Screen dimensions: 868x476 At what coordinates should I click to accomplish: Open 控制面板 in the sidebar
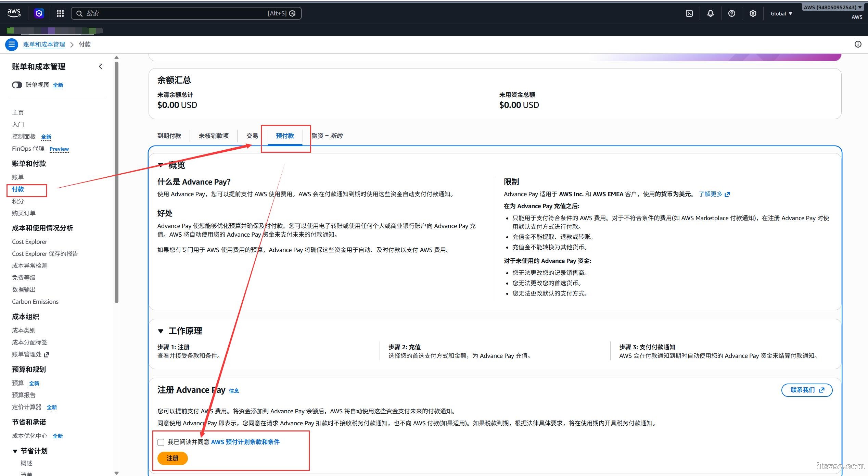coord(24,137)
